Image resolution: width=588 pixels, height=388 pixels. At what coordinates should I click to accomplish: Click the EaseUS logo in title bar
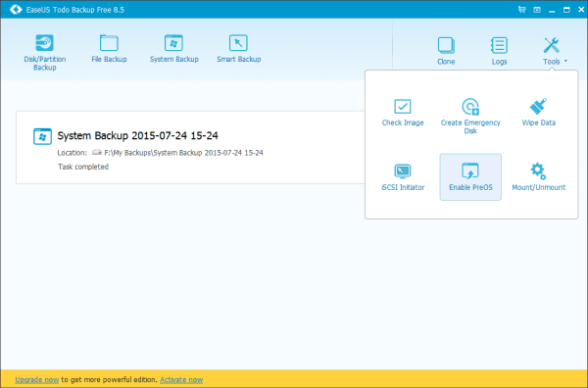click(16, 10)
